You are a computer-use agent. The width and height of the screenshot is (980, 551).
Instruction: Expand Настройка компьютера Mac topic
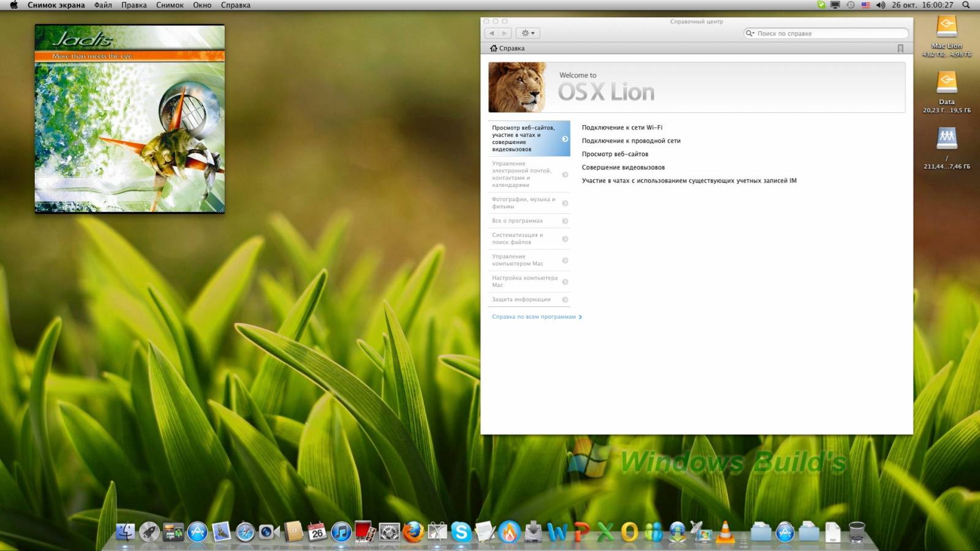[529, 281]
